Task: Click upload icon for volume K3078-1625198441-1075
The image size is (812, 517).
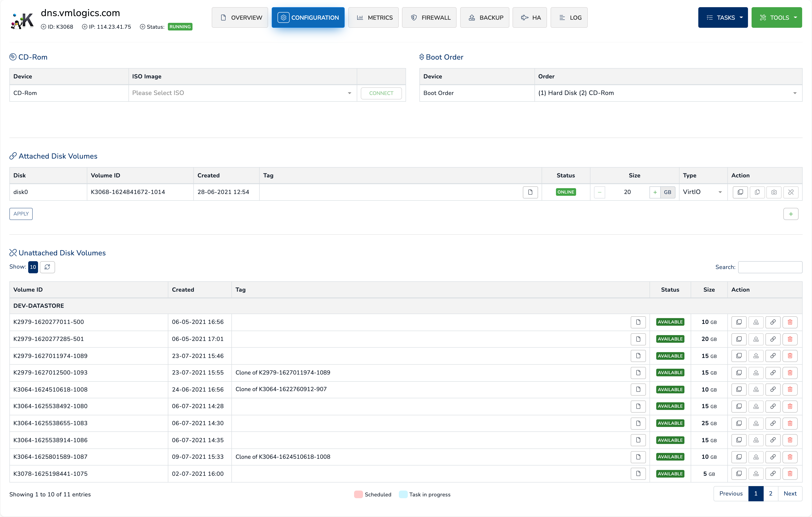Action: click(756, 474)
